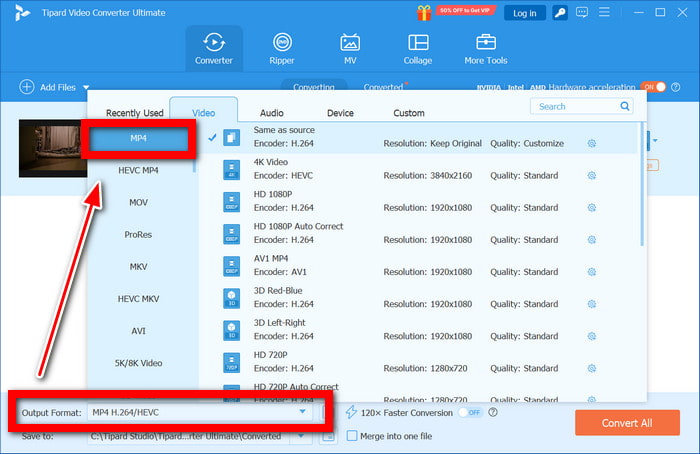
Task: Open settings gear for HD 1080P
Action: coord(592,208)
